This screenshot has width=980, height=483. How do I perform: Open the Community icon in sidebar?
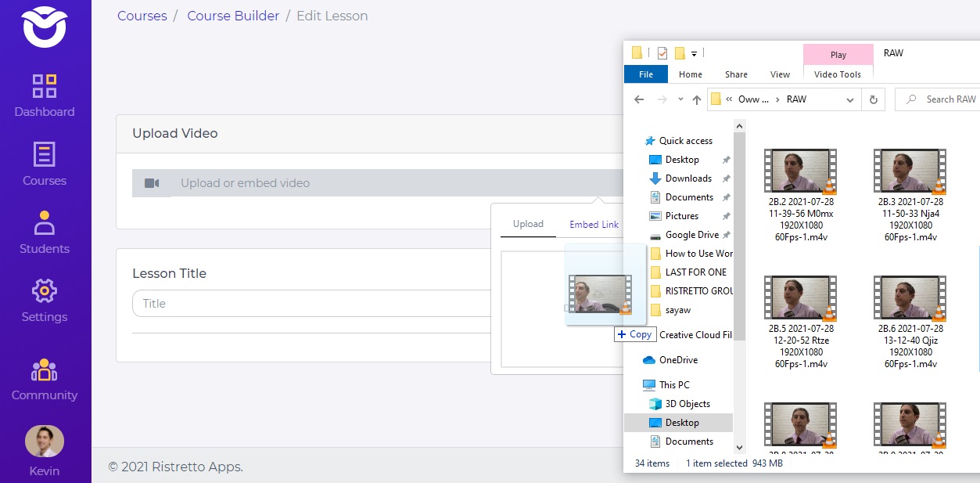pos(45,369)
